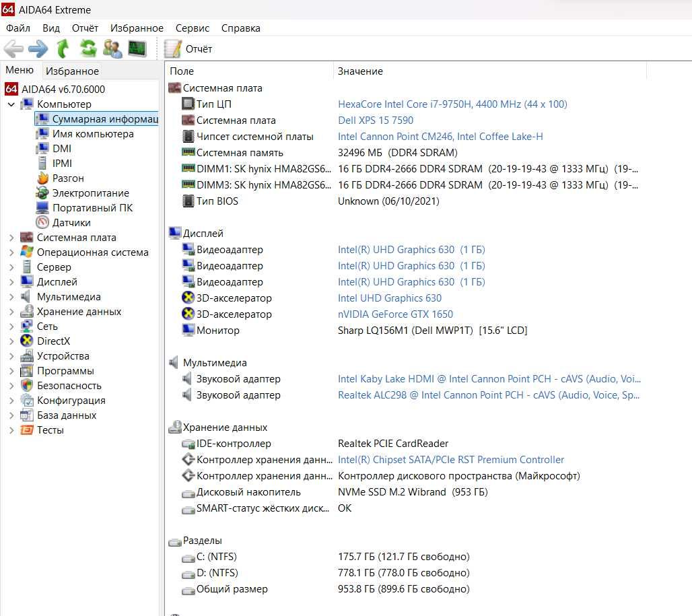This screenshot has height=616, width=692.
Task: Select the Имя компьютера tree item
Action: (93, 134)
